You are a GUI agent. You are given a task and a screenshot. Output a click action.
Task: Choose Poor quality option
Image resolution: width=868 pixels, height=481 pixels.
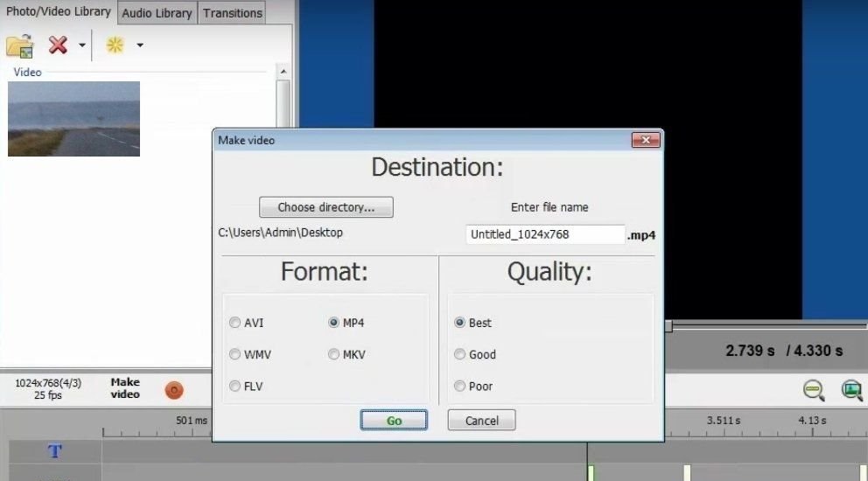459,386
